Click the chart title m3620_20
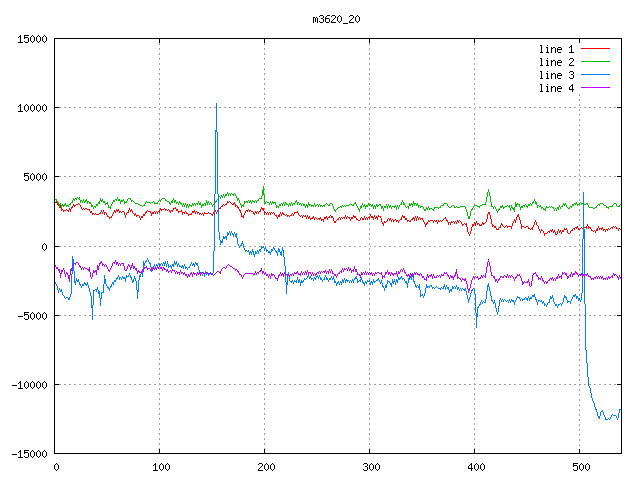Screen dimensions: 640x480 319,19
